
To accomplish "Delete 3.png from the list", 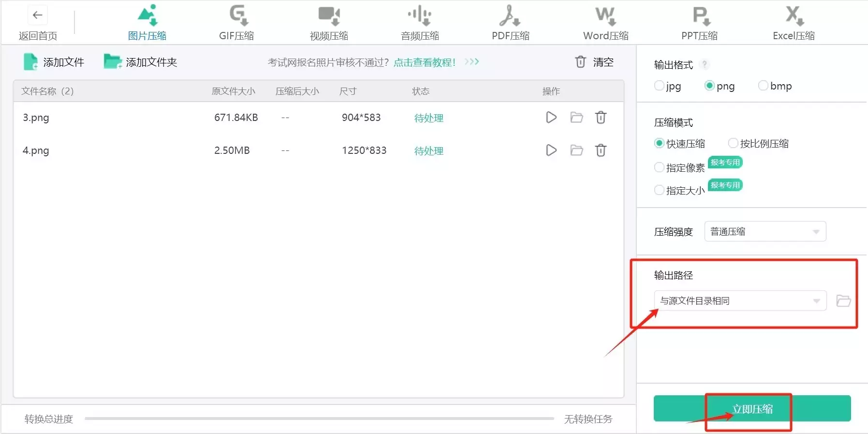I will pos(601,118).
